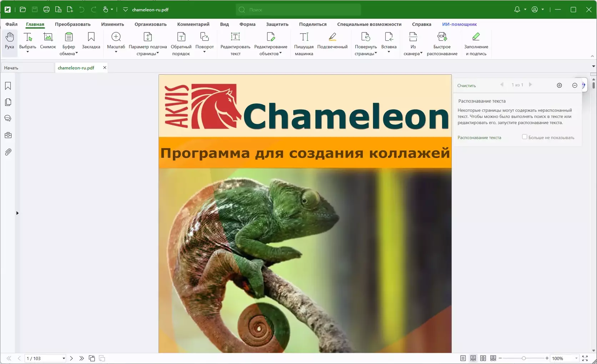Jump to the last page
The width and height of the screenshot is (597, 364).
[x=81, y=358]
